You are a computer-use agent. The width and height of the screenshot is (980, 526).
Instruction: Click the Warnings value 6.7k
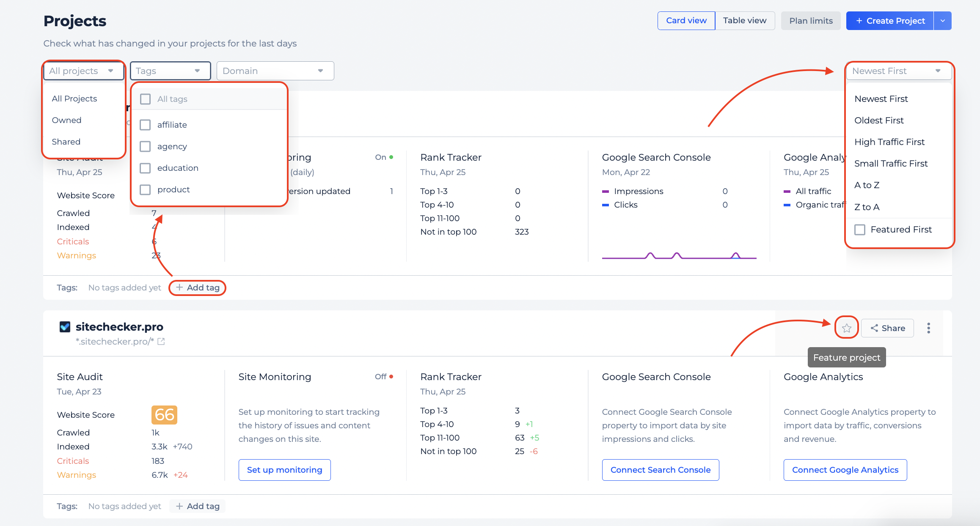160,475
